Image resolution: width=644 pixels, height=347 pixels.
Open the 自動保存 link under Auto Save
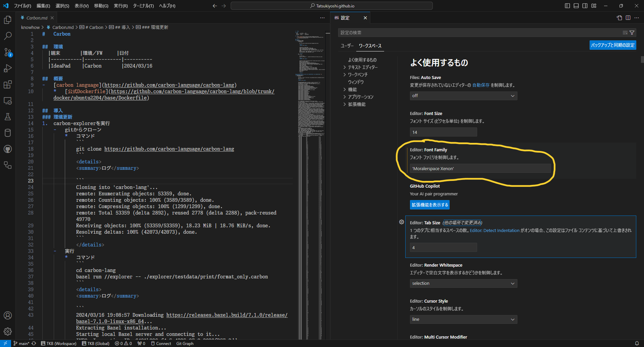[481, 85]
